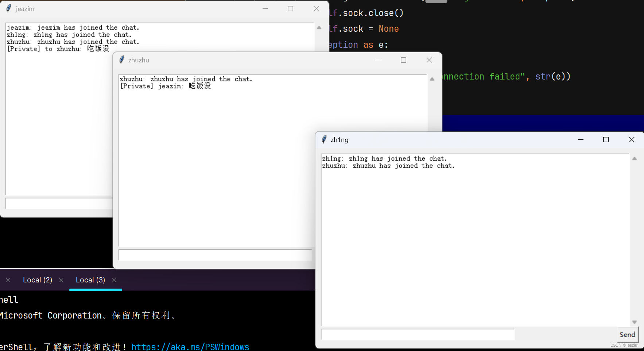Close the jeazim window

pyautogui.click(x=316, y=8)
